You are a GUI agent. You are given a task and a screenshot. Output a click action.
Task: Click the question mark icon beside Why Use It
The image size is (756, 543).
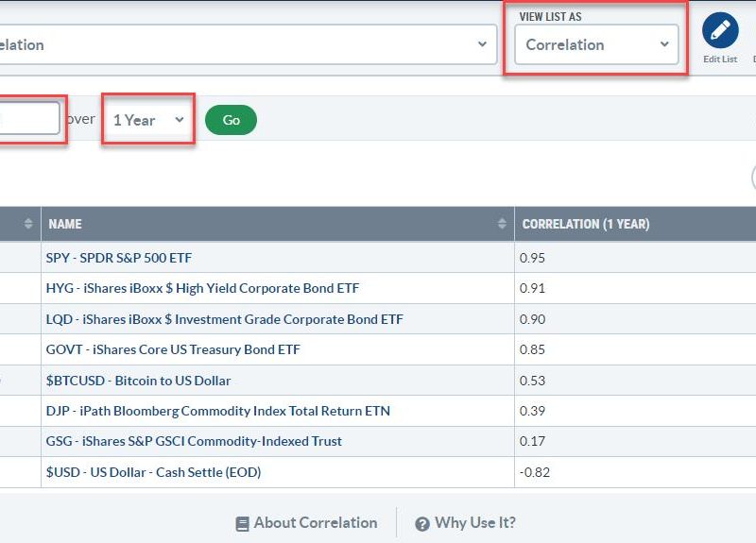[x=422, y=524]
